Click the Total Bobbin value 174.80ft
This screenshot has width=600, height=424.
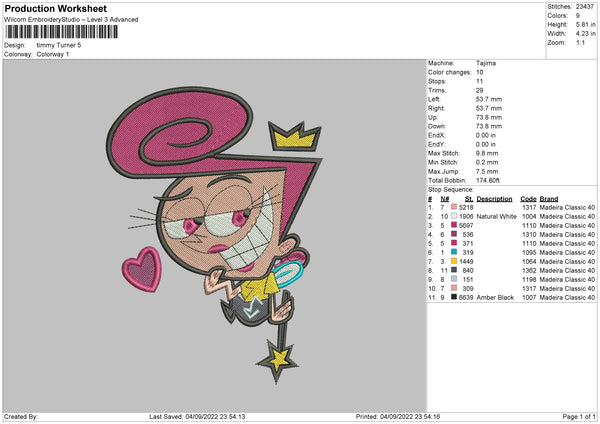[x=488, y=180]
